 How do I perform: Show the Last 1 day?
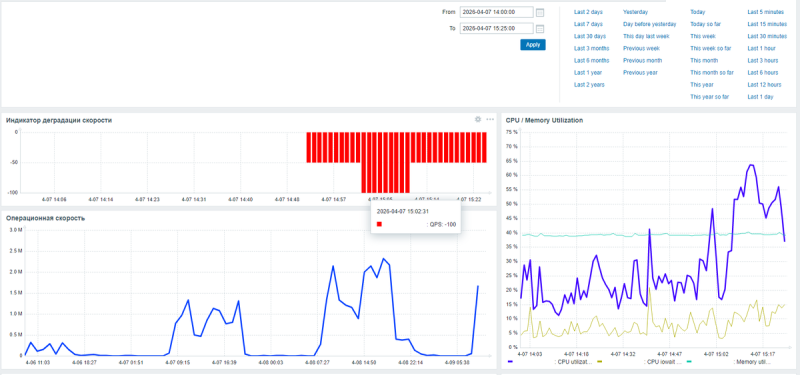760,96
